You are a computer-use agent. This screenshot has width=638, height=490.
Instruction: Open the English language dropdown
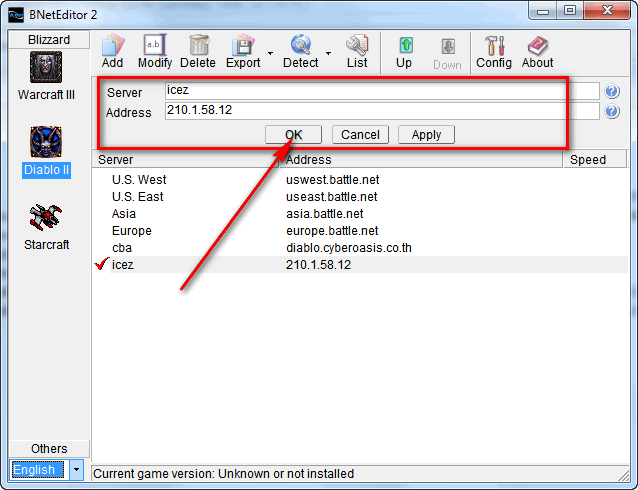tap(76, 470)
